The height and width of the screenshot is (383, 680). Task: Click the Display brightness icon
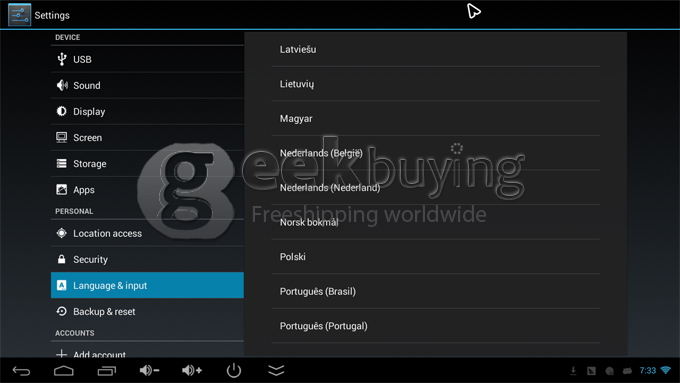pyautogui.click(x=62, y=111)
